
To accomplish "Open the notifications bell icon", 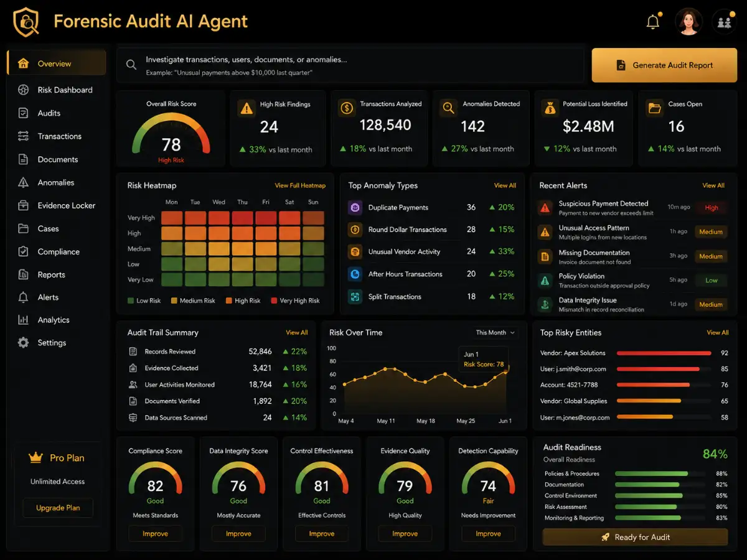I will [x=653, y=22].
